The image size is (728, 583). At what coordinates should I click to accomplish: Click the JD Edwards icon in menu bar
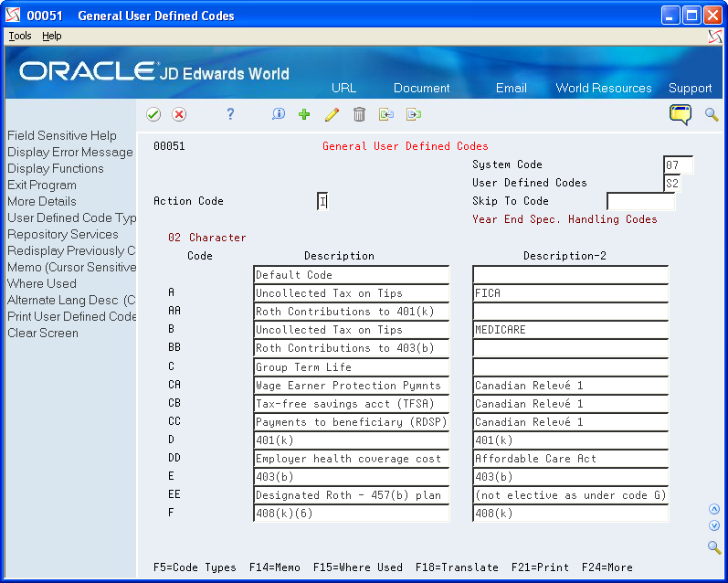pyautogui.click(x=715, y=37)
